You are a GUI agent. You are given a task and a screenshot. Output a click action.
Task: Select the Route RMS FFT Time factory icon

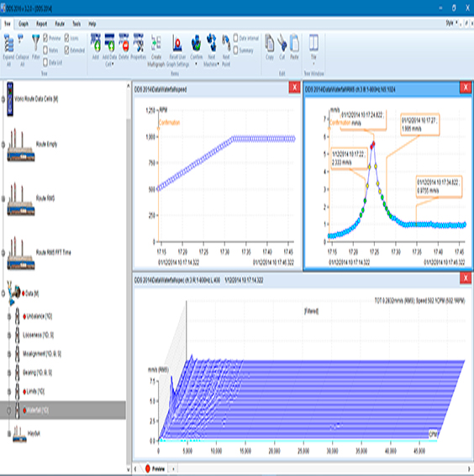pos(21,253)
